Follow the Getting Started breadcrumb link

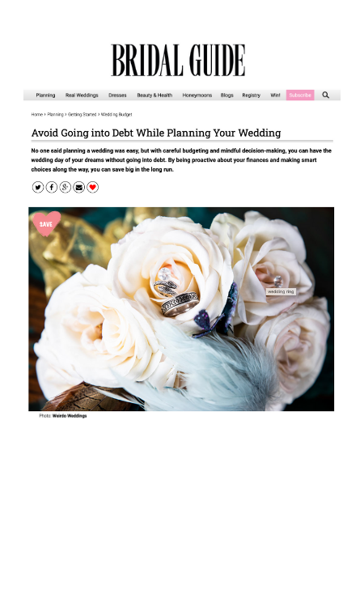(x=82, y=115)
